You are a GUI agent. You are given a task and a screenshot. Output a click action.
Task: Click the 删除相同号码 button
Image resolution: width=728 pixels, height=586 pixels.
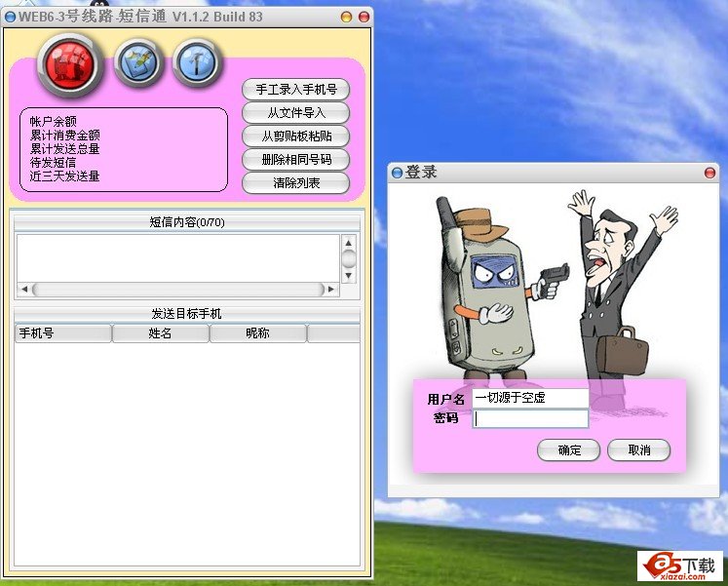click(x=295, y=159)
